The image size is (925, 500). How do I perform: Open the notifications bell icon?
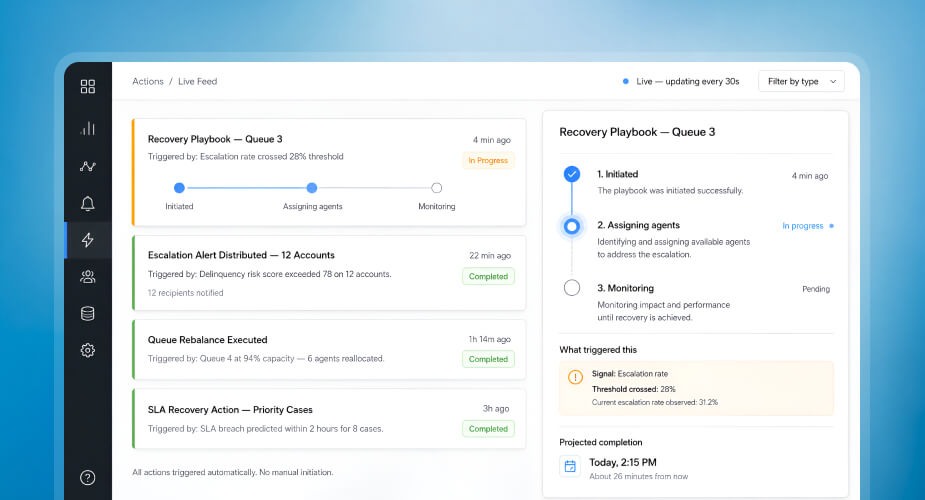(87, 203)
